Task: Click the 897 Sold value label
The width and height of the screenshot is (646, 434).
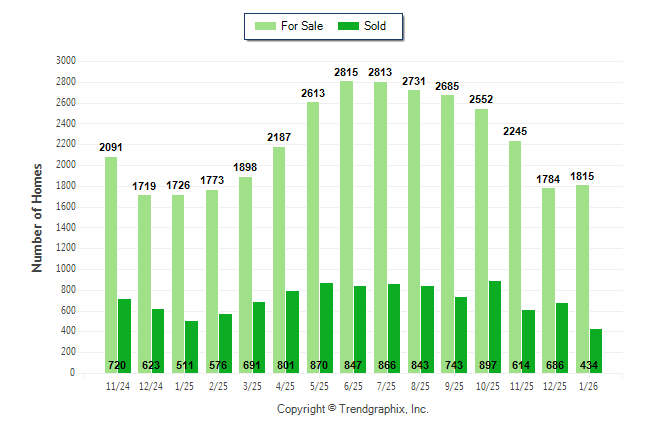Action: click(495, 364)
